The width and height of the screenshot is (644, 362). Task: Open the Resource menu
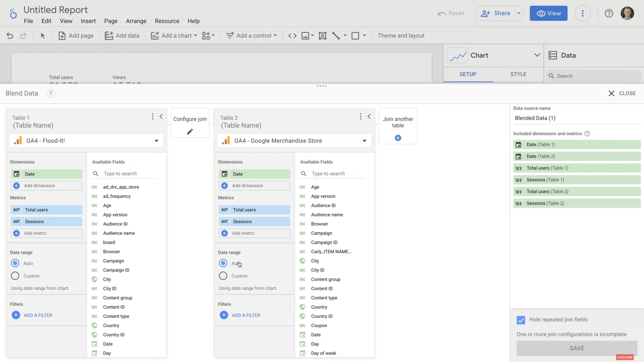167,21
